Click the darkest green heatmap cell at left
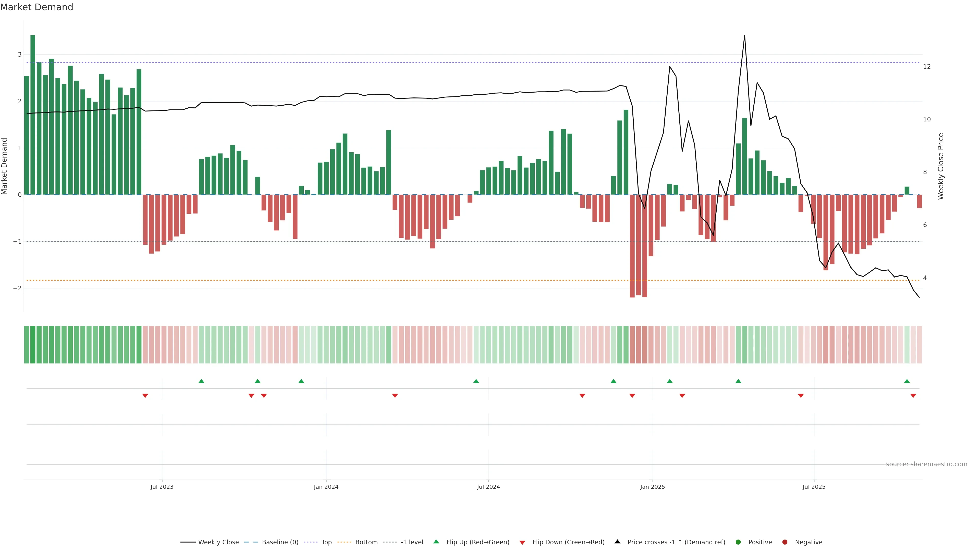Viewport: 980px width, 551px height. click(x=33, y=345)
